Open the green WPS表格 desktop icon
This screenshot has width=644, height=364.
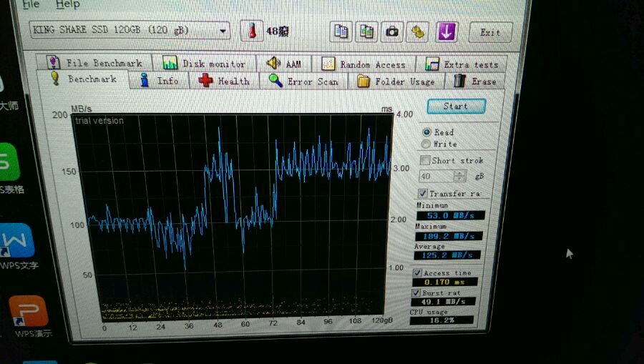click(9, 162)
